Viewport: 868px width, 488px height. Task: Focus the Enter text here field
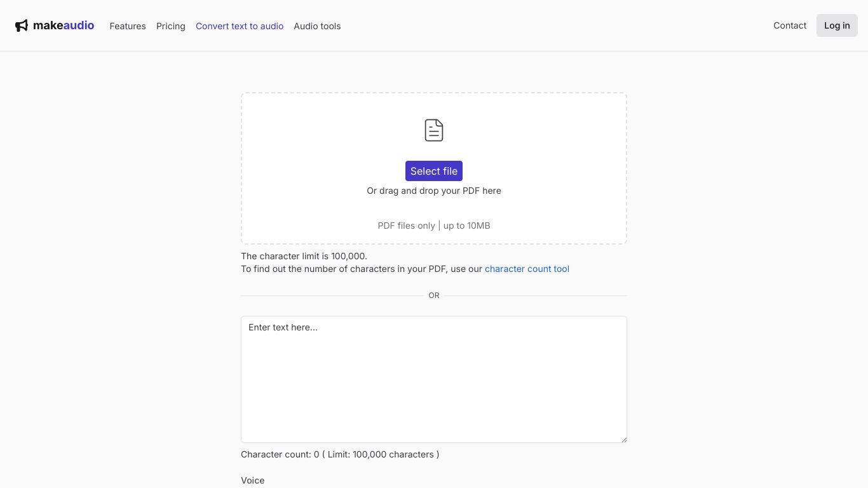point(434,379)
